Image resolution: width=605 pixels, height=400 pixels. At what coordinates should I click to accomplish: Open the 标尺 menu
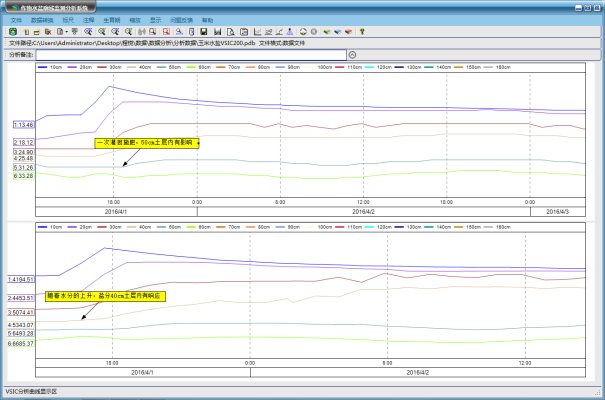point(68,20)
